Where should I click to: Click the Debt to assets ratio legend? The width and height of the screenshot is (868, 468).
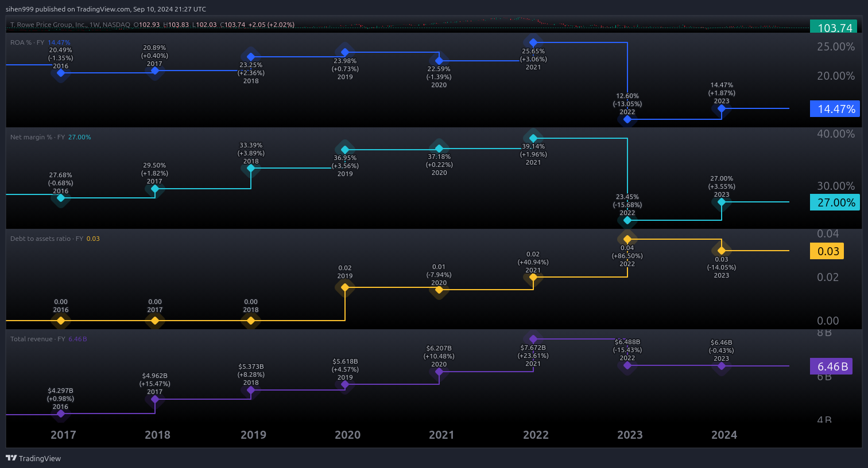55,239
